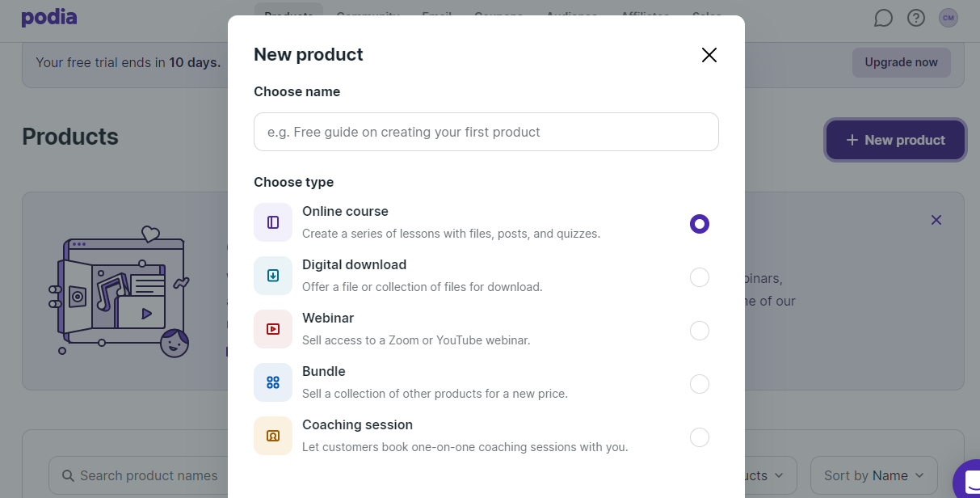Screen dimensions: 980x498
Task: Dismiss the products intro banner
Action: click(936, 220)
